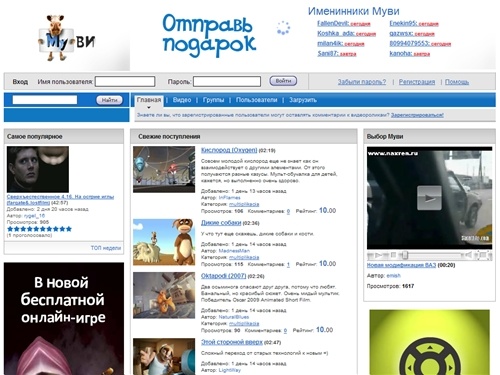
Task: Open comments count link for Кислород
Action: [288, 211]
